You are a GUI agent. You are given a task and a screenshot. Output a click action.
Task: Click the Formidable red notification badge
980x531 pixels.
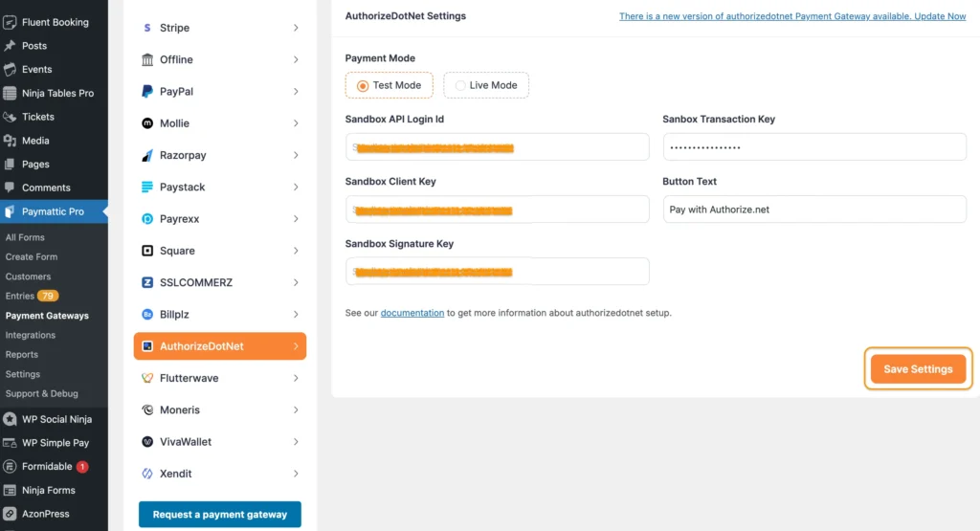(82, 467)
